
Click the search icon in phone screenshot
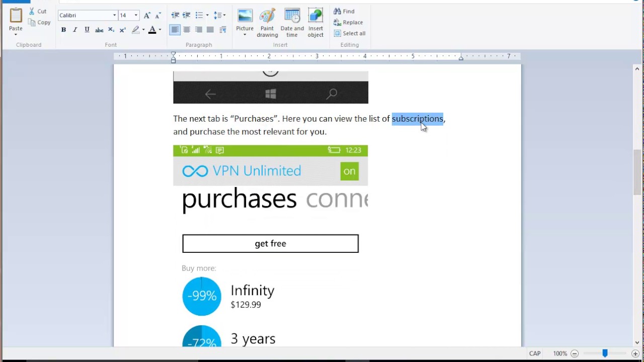click(332, 94)
